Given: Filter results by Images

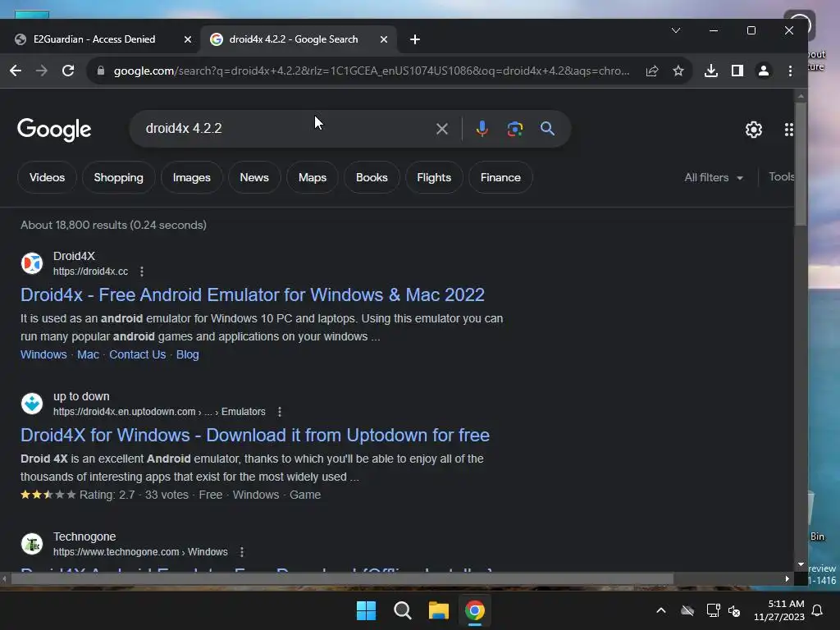Looking at the screenshot, I should (x=191, y=177).
